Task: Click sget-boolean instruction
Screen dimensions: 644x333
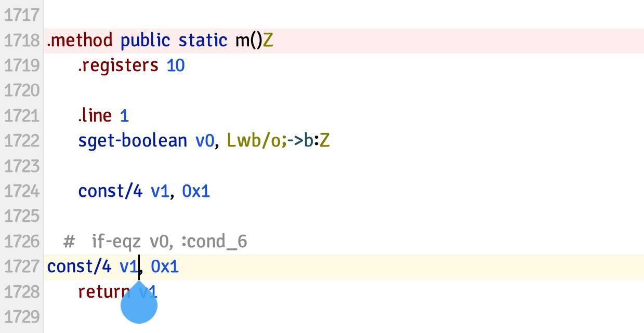Action: (x=133, y=141)
